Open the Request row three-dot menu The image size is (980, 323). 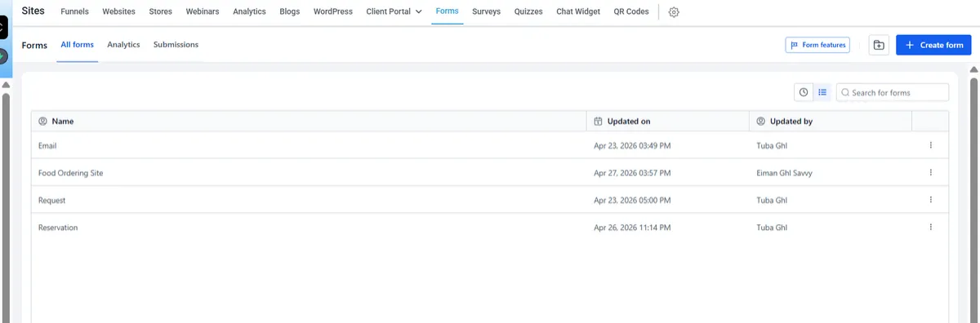[930, 200]
